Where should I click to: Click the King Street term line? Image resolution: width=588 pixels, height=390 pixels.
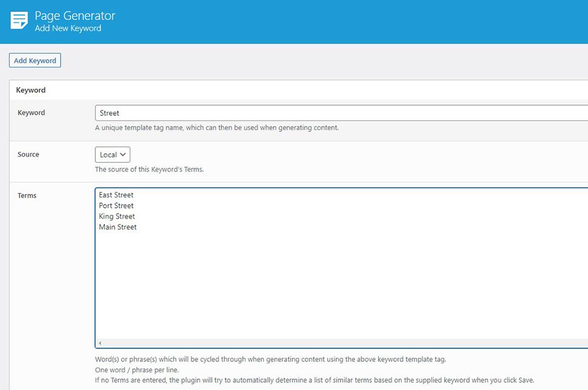pyautogui.click(x=117, y=216)
